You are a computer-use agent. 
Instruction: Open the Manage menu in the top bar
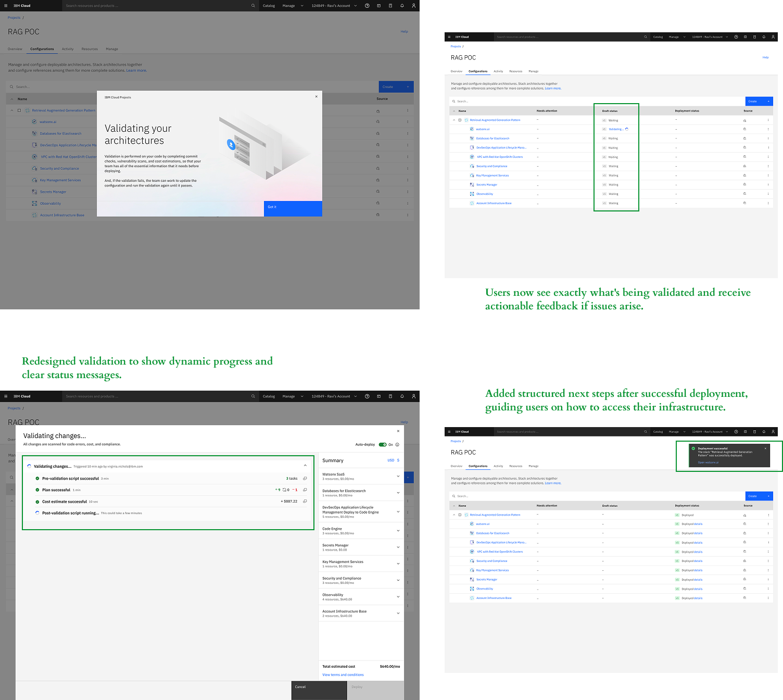[289, 6]
